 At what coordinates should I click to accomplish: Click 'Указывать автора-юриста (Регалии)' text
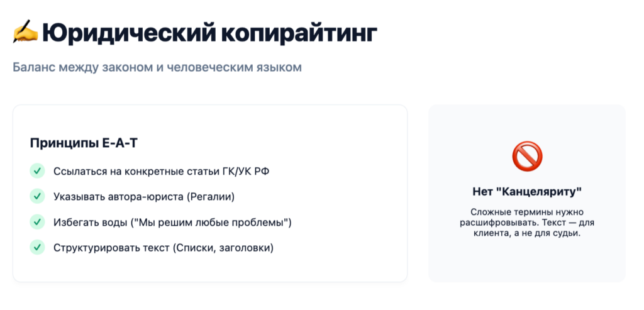(x=144, y=197)
